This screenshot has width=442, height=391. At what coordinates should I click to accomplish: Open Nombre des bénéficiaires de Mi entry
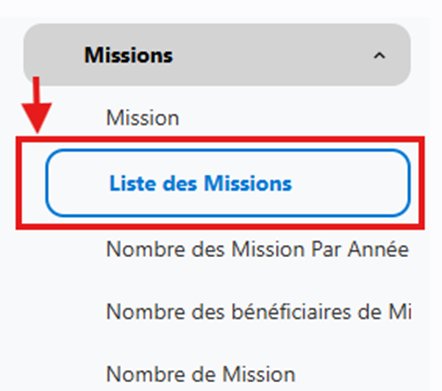click(x=259, y=312)
